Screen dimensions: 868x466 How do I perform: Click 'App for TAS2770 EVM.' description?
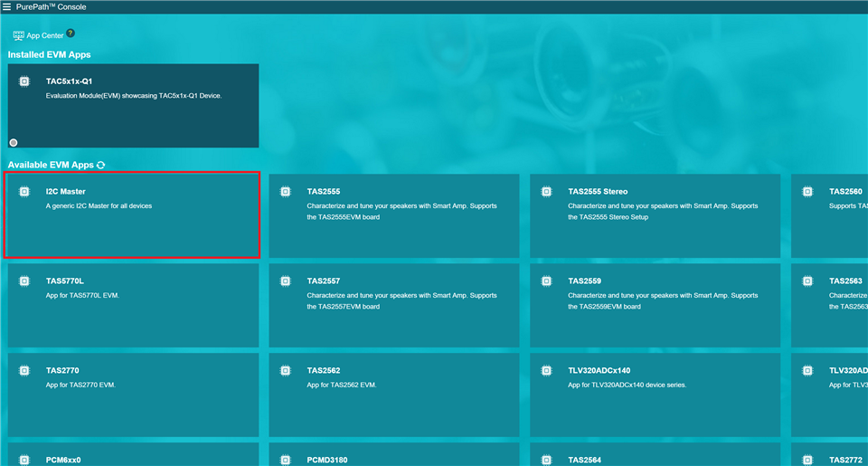click(x=80, y=385)
